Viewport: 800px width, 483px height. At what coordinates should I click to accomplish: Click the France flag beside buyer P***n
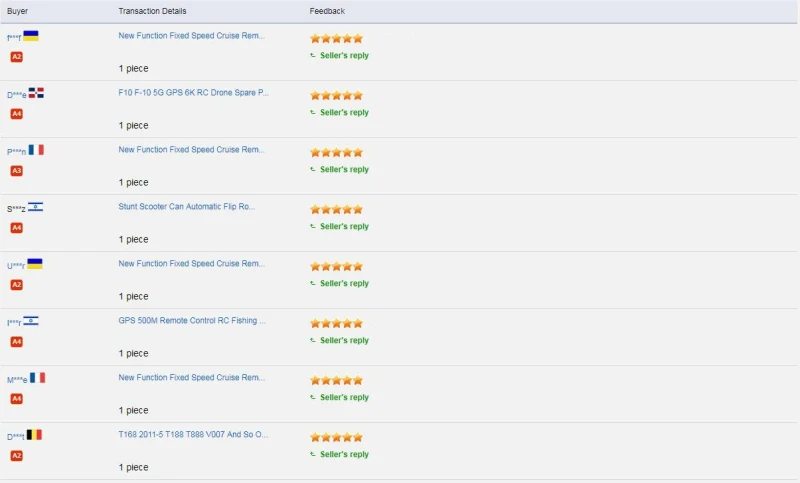click(36, 149)
